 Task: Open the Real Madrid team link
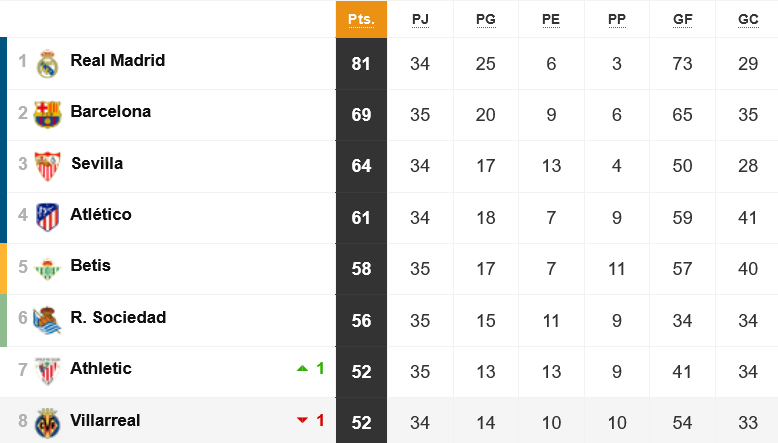click(x=118, y=60)
